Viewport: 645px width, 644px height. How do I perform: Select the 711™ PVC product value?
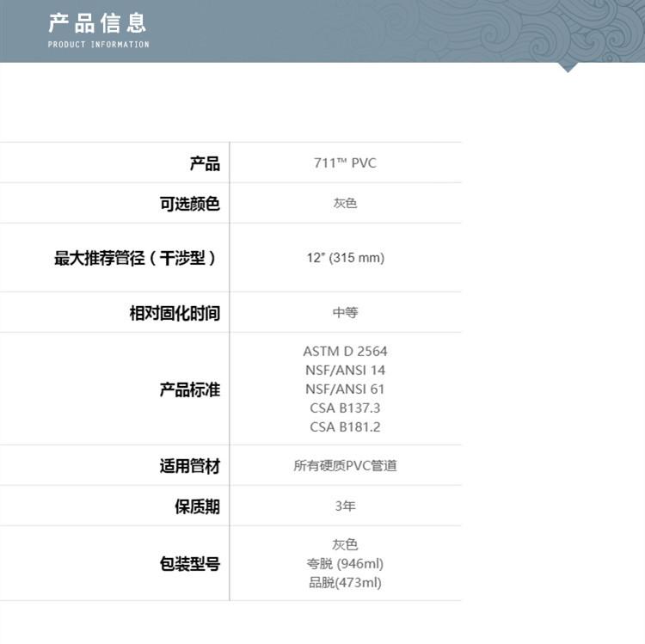pos(345,163)
